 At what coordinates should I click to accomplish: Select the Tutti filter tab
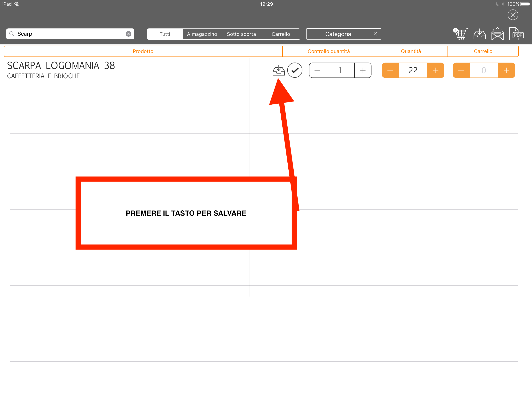point(165,34)
